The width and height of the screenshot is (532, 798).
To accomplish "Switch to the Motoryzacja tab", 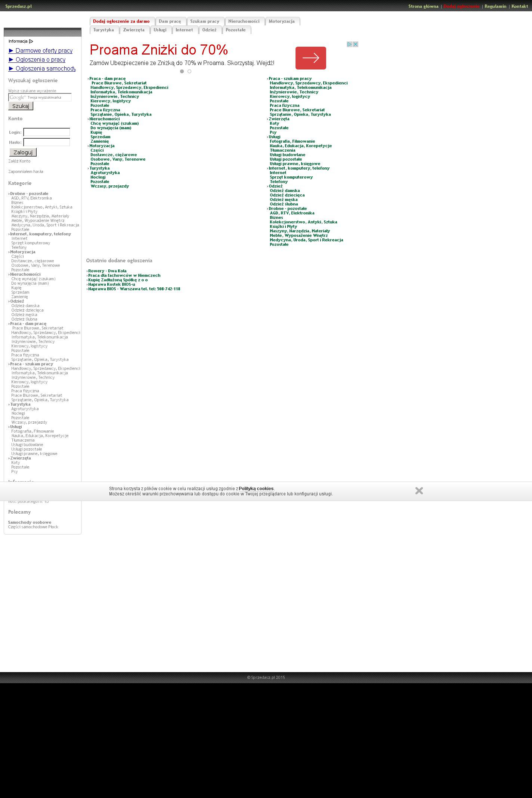I will click(282, 21).
